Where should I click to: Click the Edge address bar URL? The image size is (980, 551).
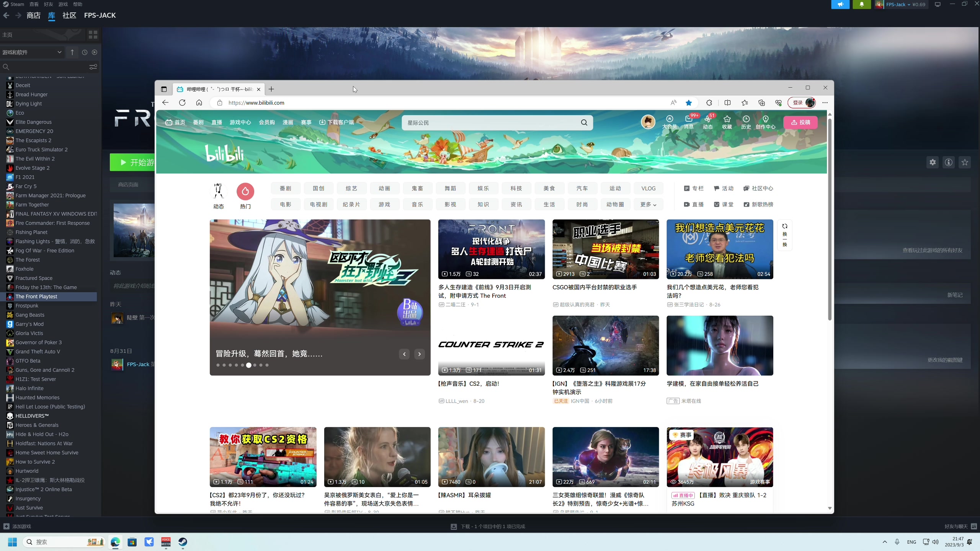(256, 103)
